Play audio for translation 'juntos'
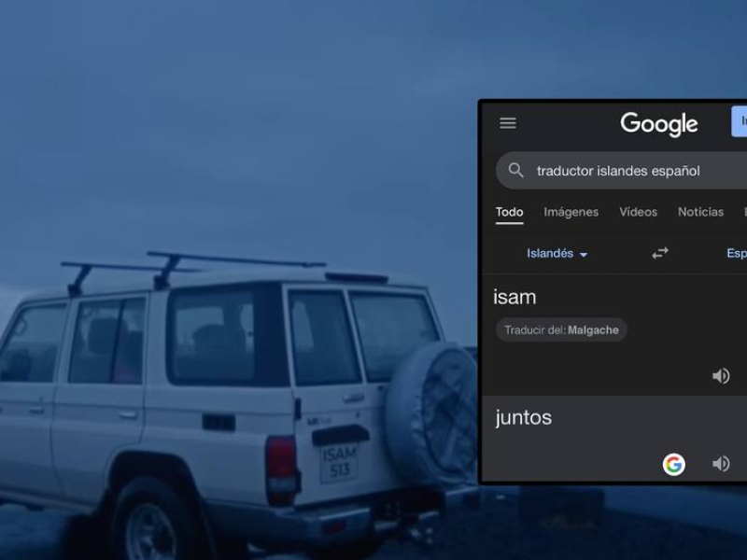Viewport: 747px width, 560px height. pos(720,464)
